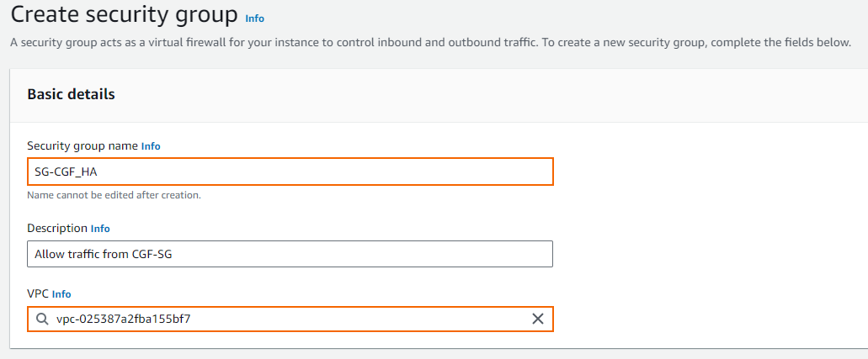Focus the Description input box
868x359 pixels.
[290, 254]
